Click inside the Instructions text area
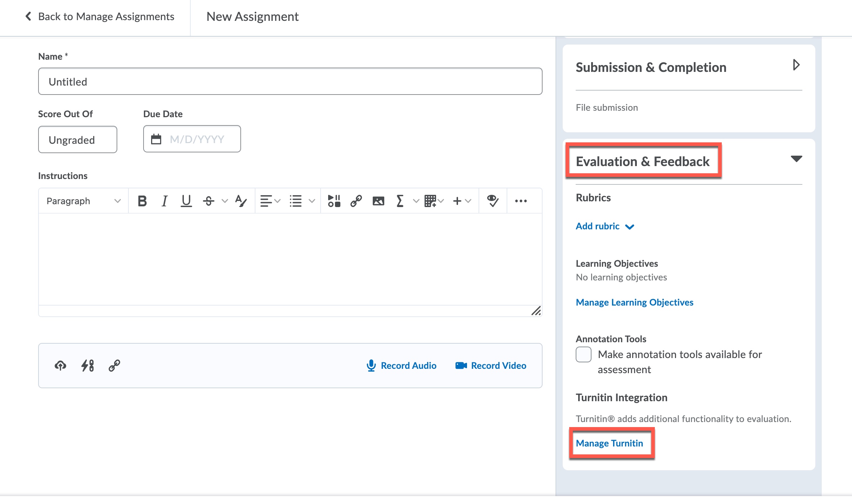This screenshot has height=504, width=852. [290, 259]
